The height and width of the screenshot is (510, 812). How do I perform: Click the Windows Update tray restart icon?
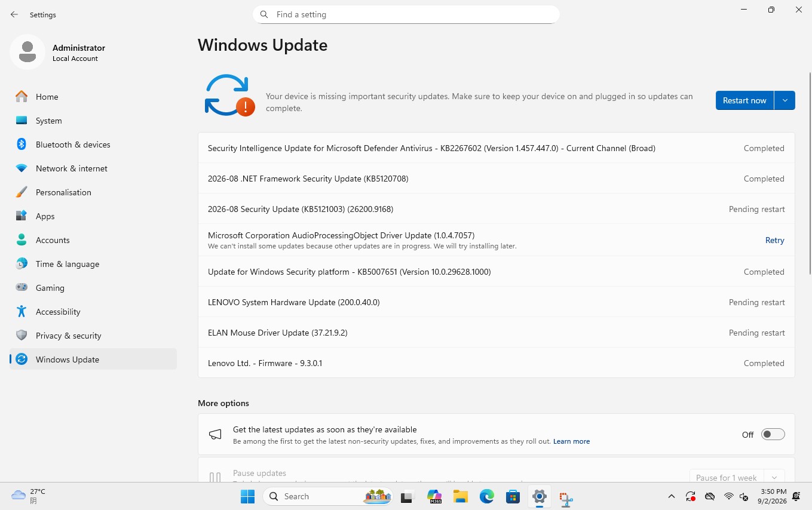pyautogui.click(x=691, y=496)
